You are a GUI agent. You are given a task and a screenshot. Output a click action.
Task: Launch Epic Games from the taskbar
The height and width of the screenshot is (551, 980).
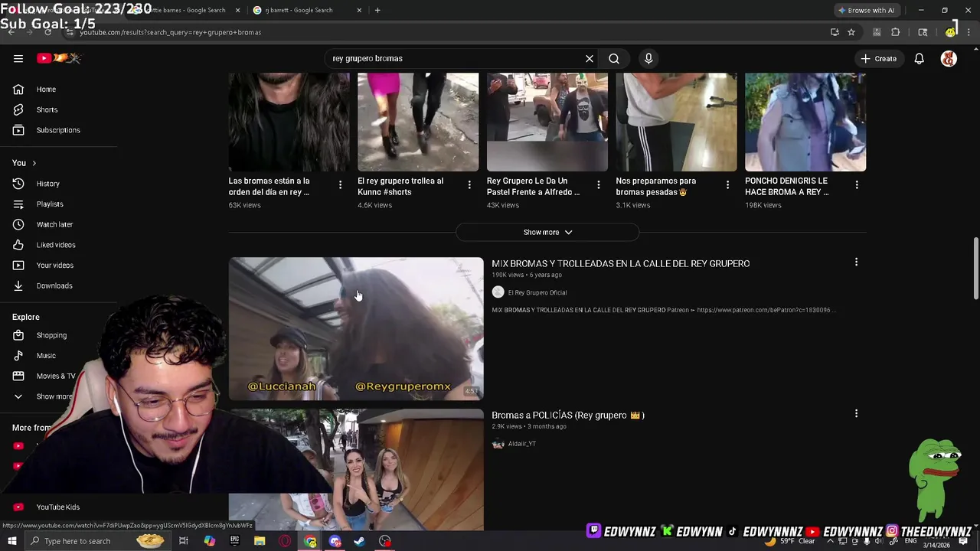[x=234, y=541]
